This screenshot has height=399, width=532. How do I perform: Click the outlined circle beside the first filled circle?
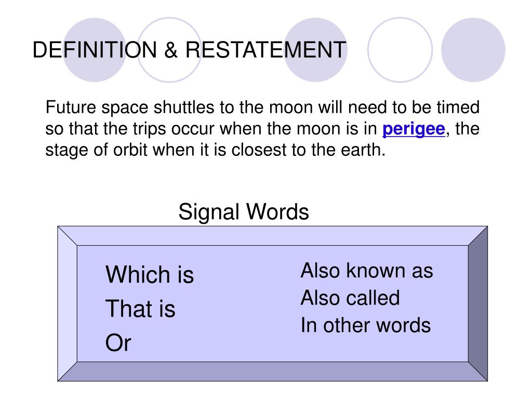click(169, 50)
